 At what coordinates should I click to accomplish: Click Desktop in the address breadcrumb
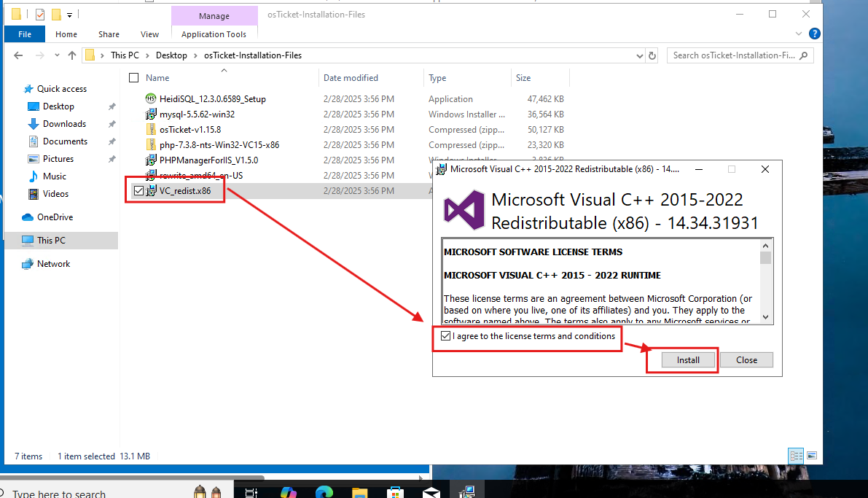171,55
